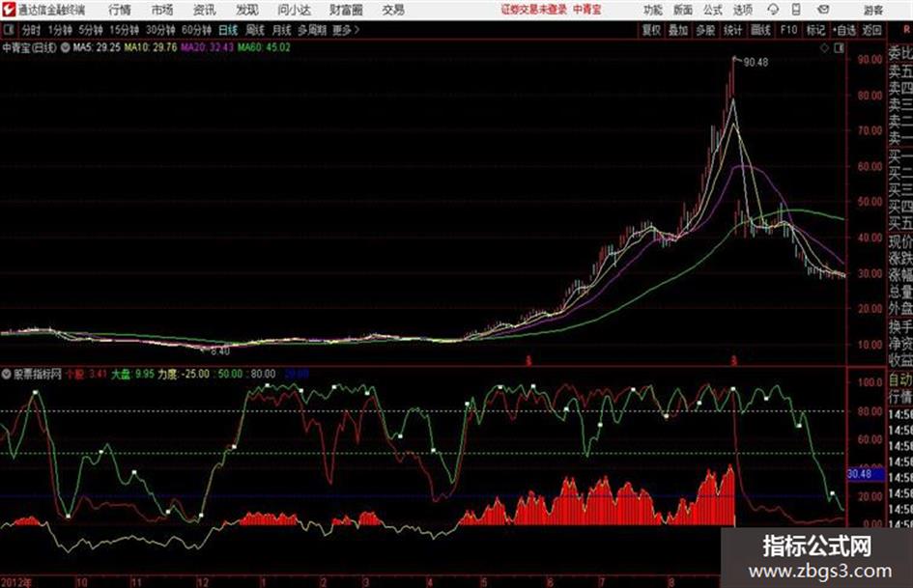Open the 行情 menu
The image size is (913, 588).
tap(120, 10)
